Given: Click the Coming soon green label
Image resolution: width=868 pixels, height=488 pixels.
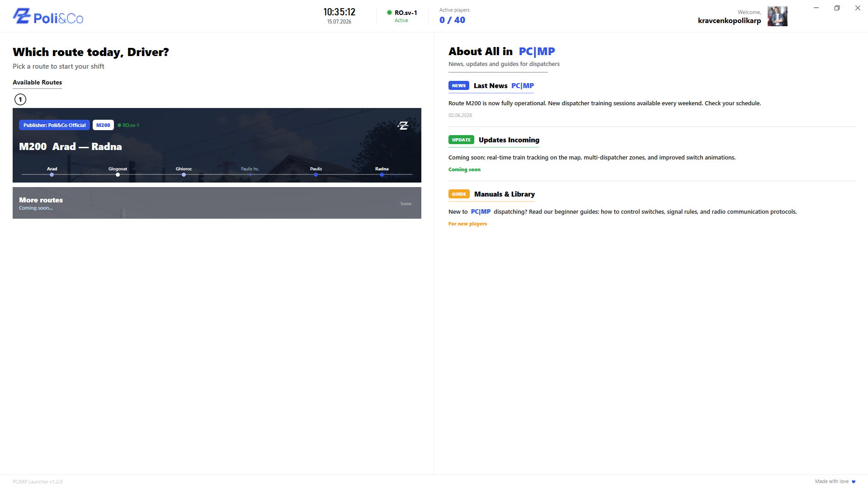Looking at the screenshot, I should click(x=464, y=169).
